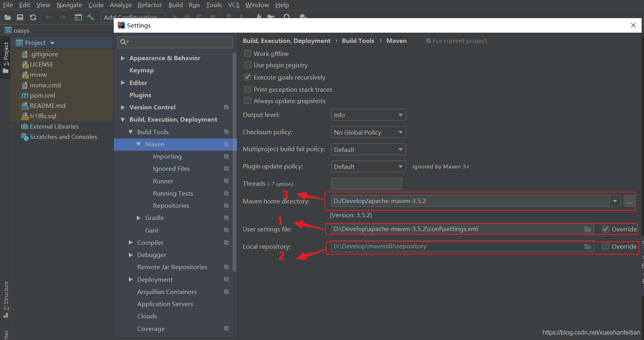Select Application Servers in settings tree
The image size is (644, 340).
[165, 304]
